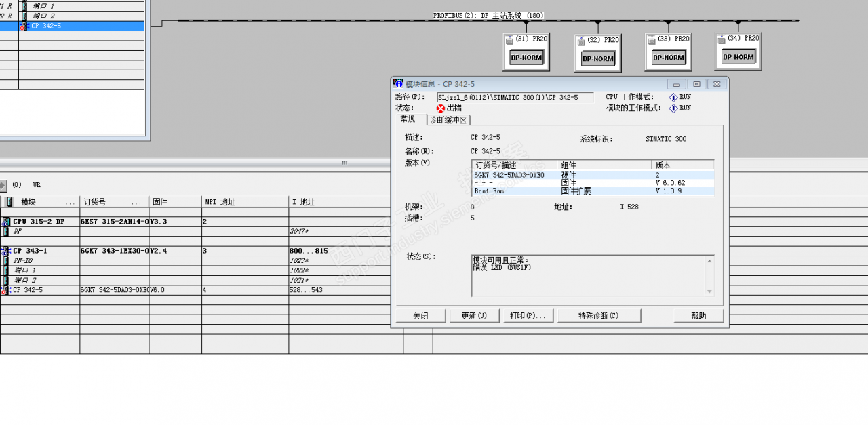Open the 诊断缓冲区 tab
868x425 pixels.
pyautogui.click(x=448, y=120)
